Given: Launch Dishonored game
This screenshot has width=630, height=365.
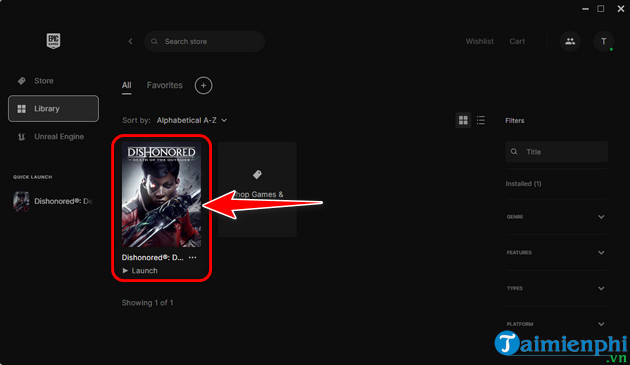Looking at the screenshot, I should [140, 271].
